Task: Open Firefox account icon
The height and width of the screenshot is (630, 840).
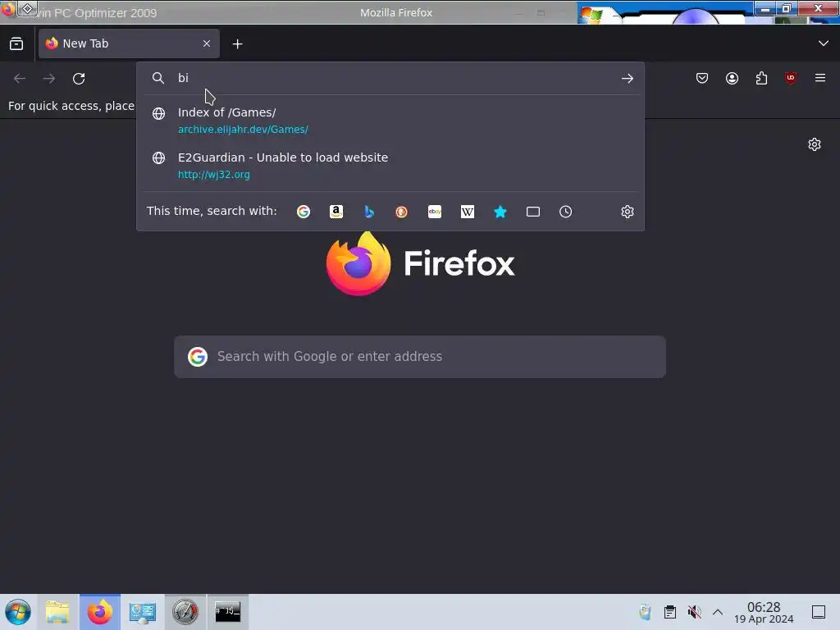Action: [732, 78]
